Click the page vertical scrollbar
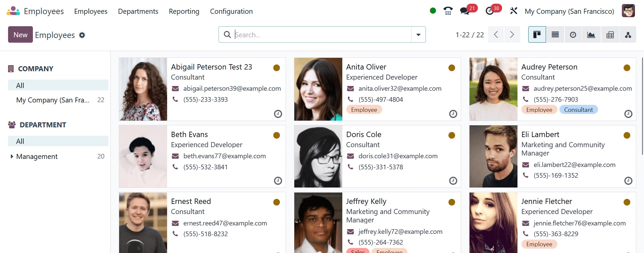Screen dimensions: 644x253 [x=642, y=106]
